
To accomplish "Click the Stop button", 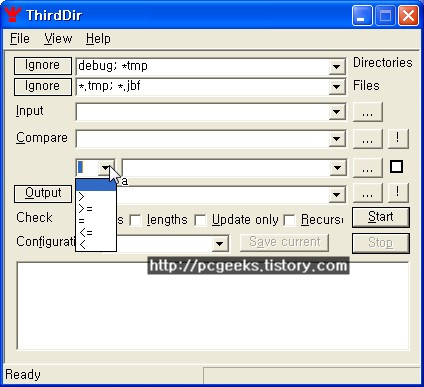I will click(x=381, y=243).
